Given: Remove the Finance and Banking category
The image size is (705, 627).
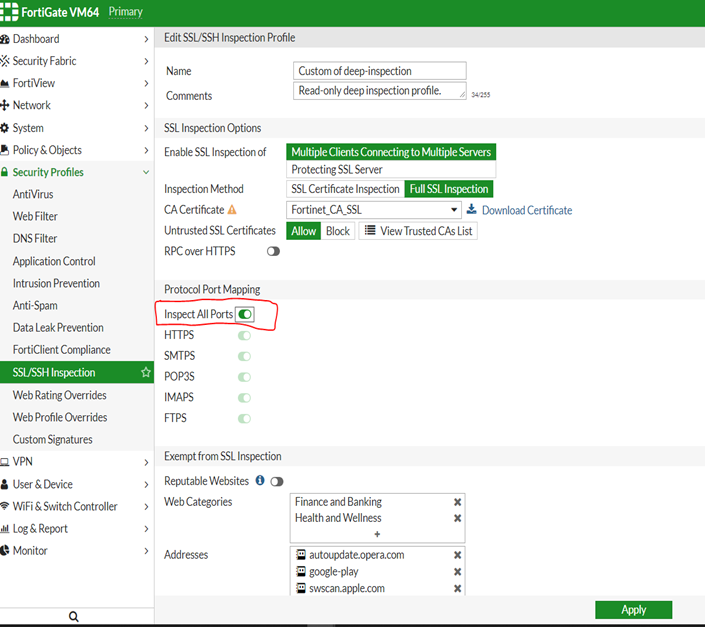Looking at the screenshot, I should click(x=457, y=502).
